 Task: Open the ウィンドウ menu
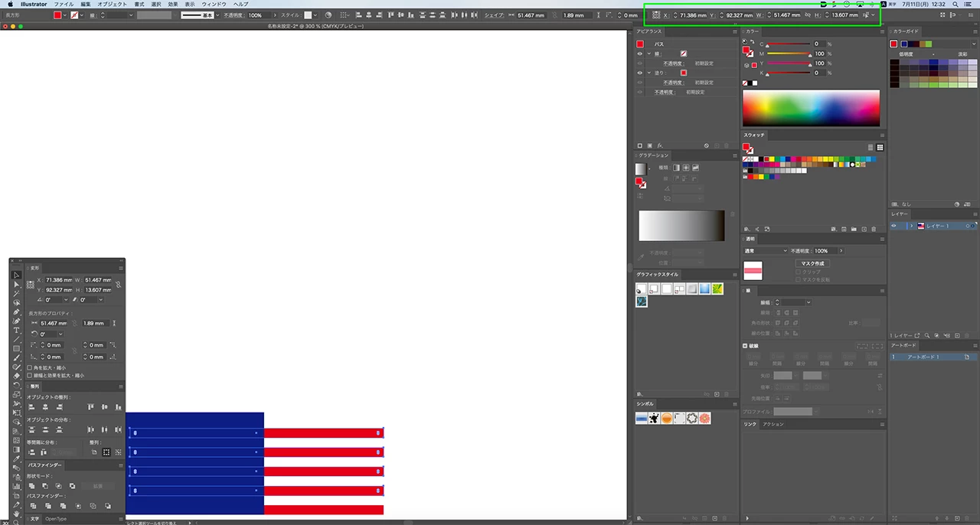tap(214, 4)
